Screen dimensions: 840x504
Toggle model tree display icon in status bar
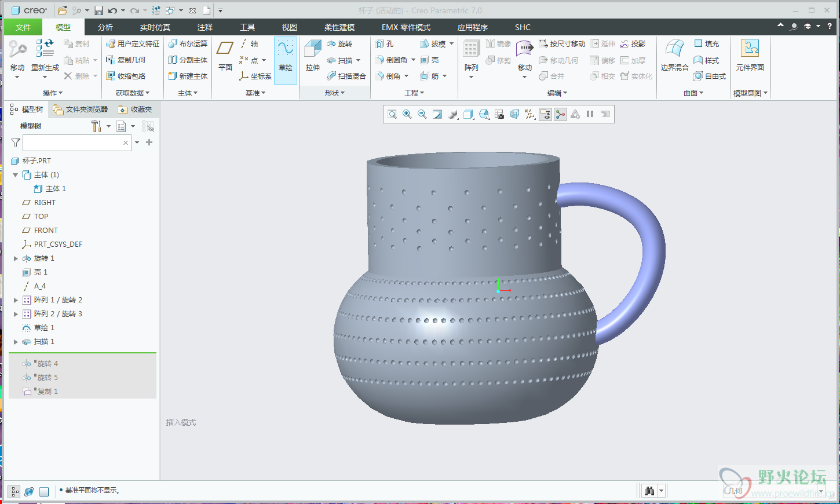(14, 491)
